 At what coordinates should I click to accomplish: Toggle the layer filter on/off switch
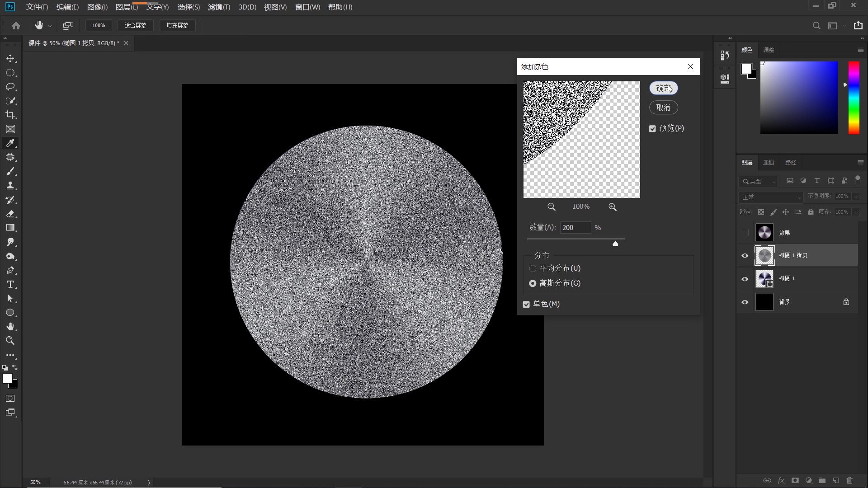coord(858,179)
